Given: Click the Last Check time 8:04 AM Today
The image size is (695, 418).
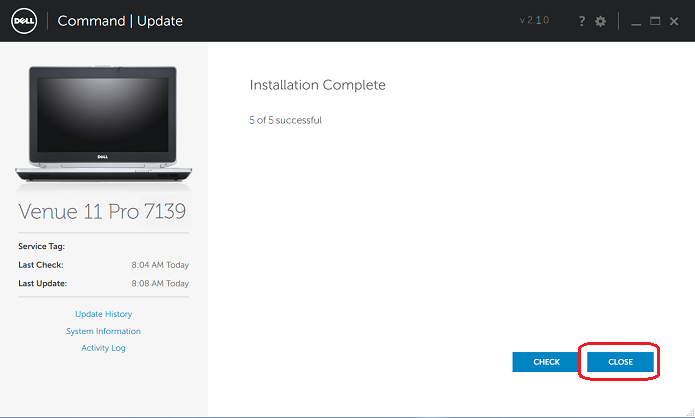Looking at the screenshot, I should click(160, 265).
